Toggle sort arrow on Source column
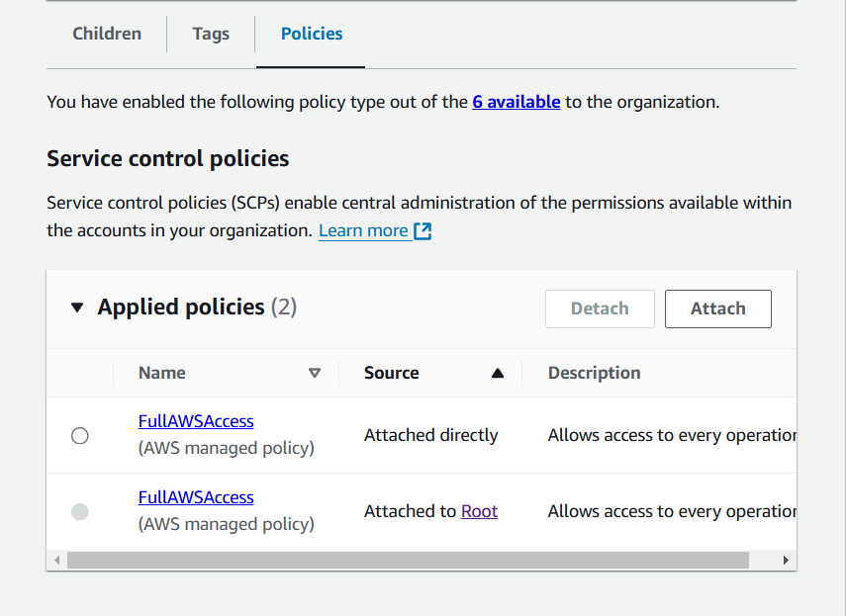The height and width of the screenshot is (616, 847). [498, 373]
